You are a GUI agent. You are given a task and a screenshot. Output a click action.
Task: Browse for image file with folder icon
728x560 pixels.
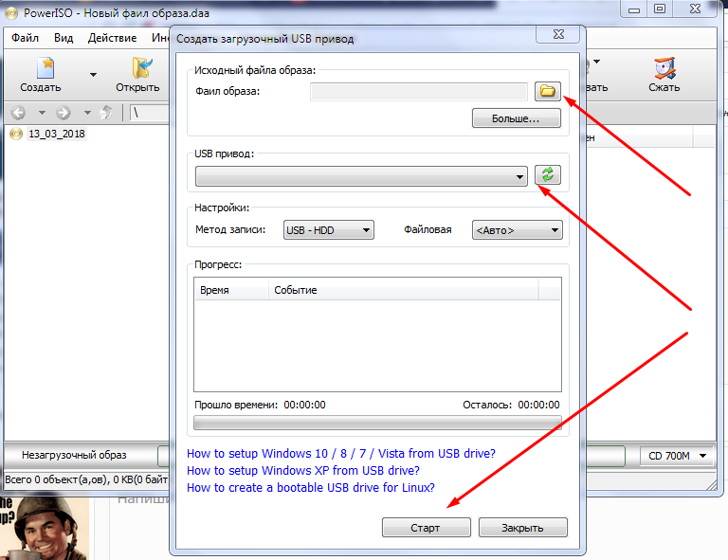(x=547, y=91)
